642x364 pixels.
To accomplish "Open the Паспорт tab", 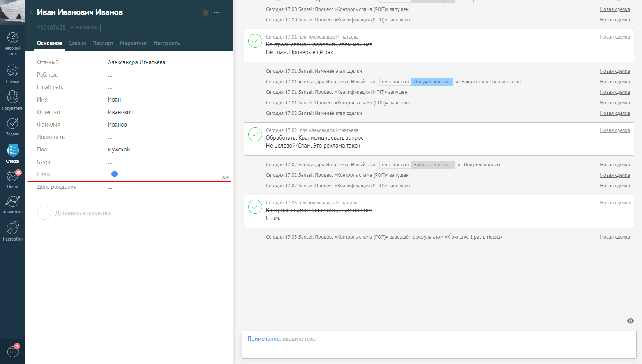I will point(103,43).
